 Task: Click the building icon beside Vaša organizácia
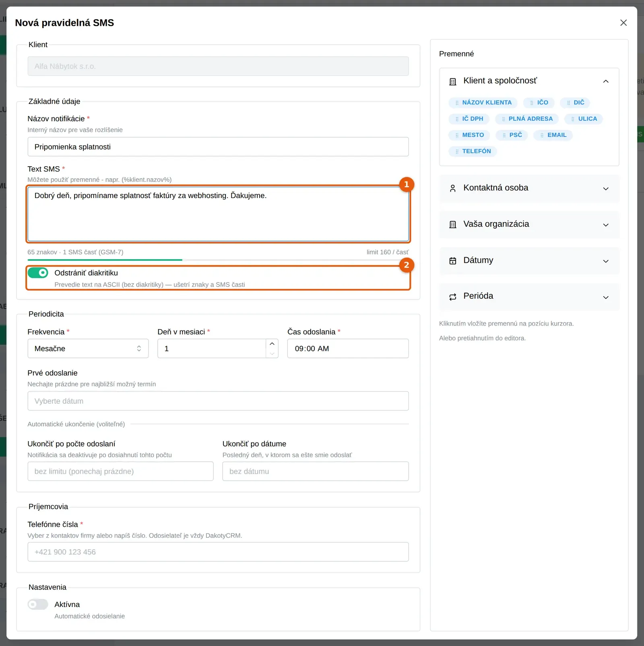pos(453,225)
